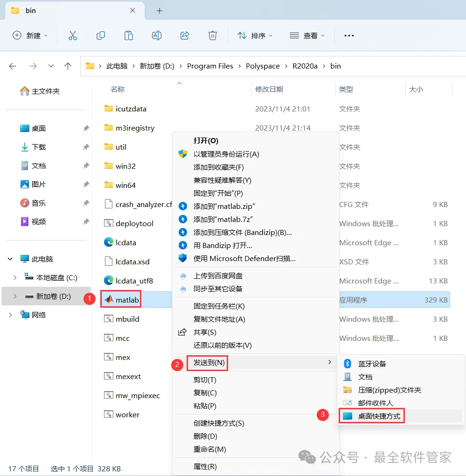Image resolution: width=466 pixels, height=476 pixels.
Task: Click the Cut scissors icon in toolbar
Action: click(x=73, y=35)
